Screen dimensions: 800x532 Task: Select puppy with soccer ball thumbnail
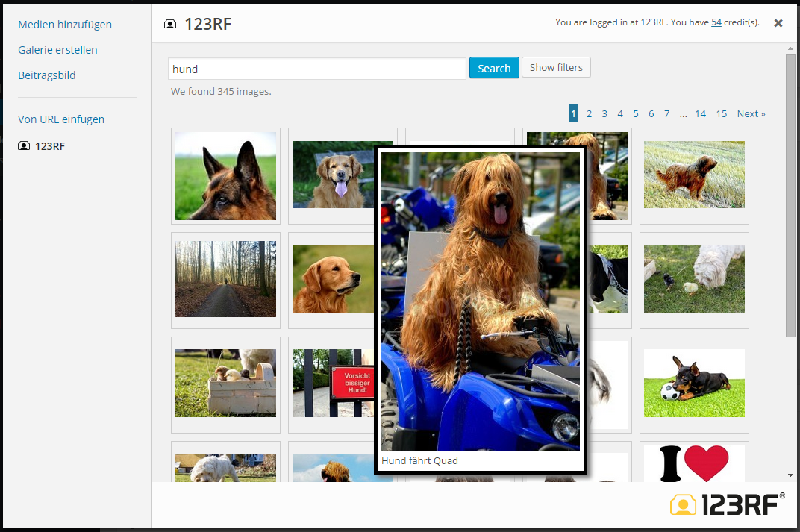(694, 384)
